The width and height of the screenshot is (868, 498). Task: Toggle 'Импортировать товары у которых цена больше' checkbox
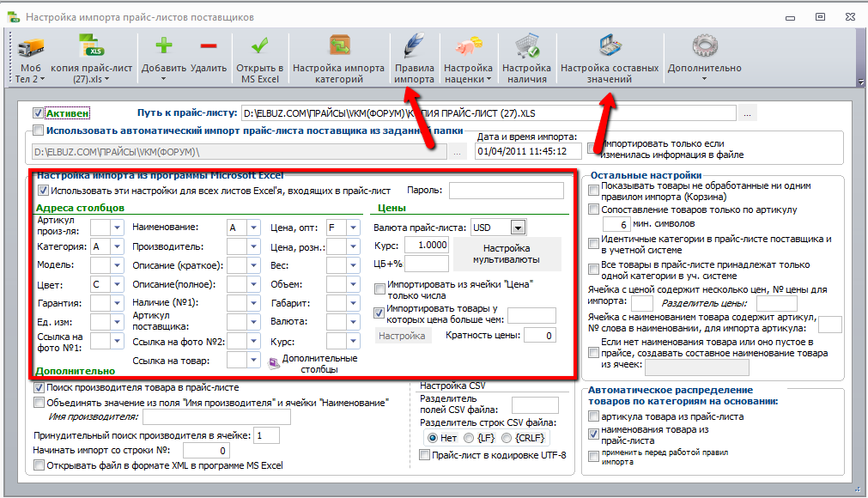(379, 313)
